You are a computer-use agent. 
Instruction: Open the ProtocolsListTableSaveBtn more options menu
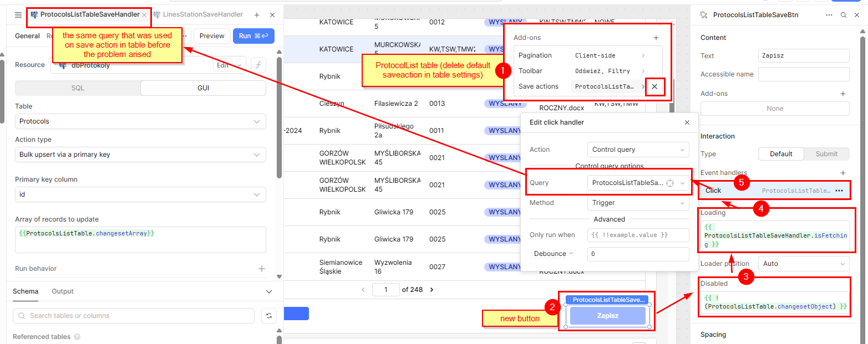(x=829, y=15)
